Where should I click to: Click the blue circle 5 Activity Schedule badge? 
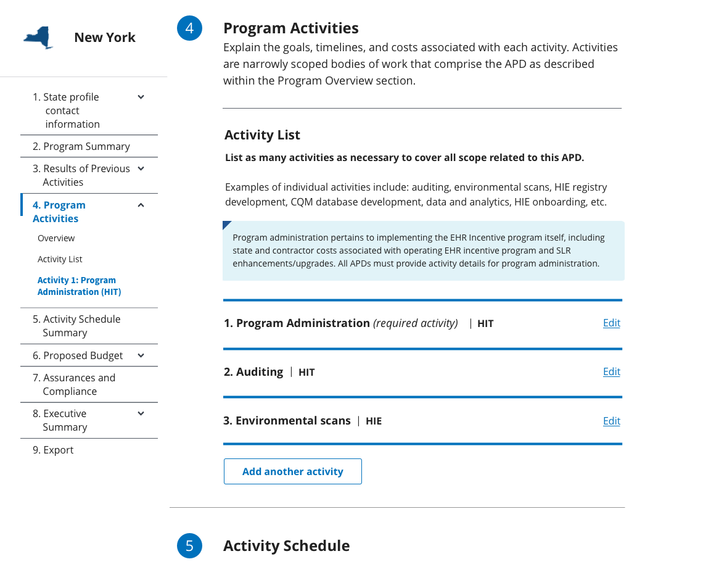click(x=189, y=545)
